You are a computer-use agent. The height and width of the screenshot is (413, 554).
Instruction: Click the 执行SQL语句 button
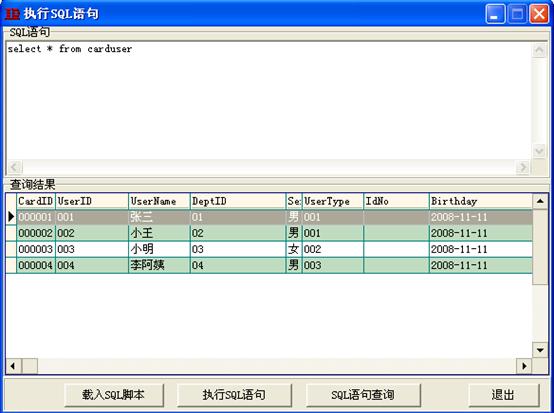[234, 395]
